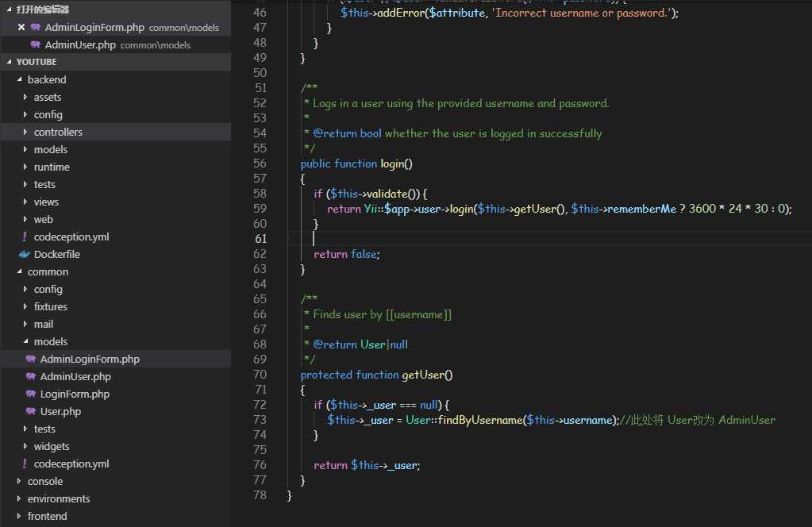Screen dimensions: 812x527
Task: Click line number 61 in gutter
Action: (260, 239)
